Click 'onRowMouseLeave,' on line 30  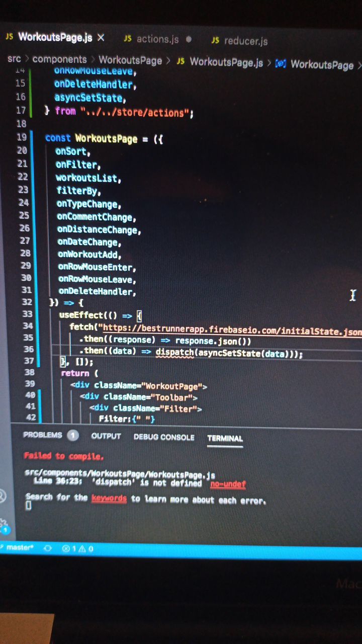coord(98,279)
